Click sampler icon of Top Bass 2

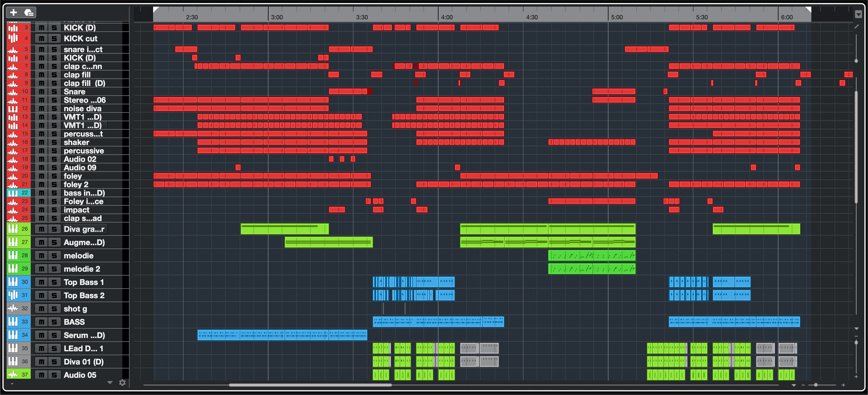[13, 295]
